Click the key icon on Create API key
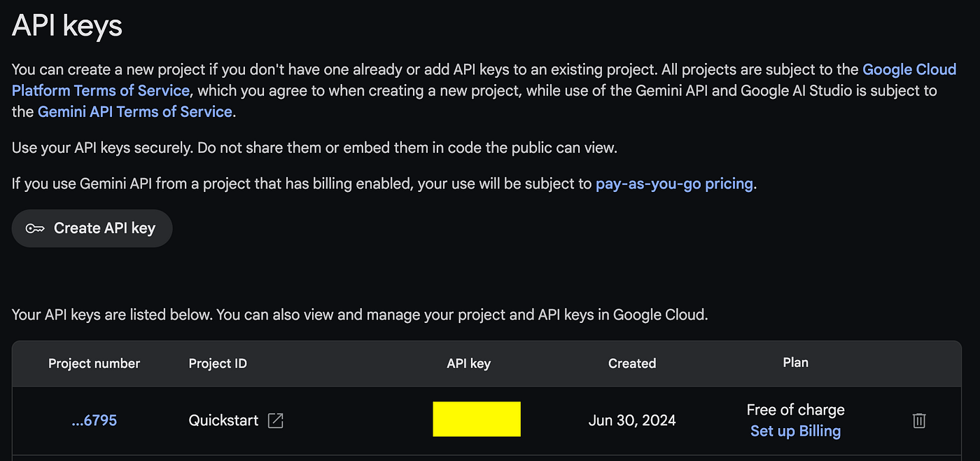The height and width of the screenshot is (461, 980). coord(36,228)
